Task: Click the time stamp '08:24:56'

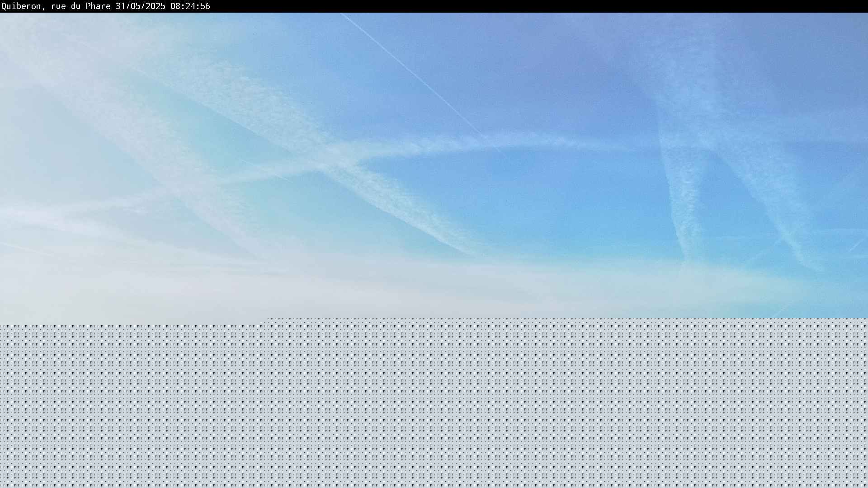Action: [x=190, y=6]
